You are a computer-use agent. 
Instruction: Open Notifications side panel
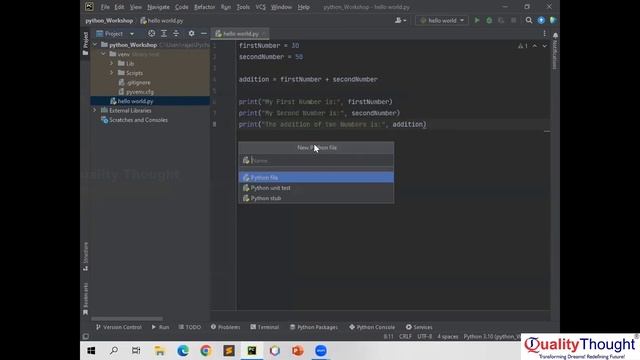coord(555,51)
